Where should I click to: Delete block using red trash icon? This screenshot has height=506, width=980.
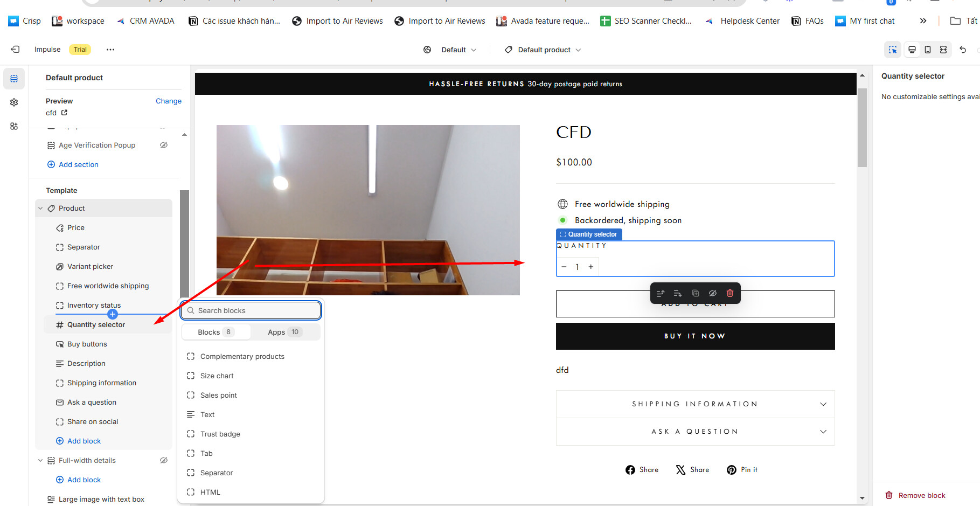point(730,293)
